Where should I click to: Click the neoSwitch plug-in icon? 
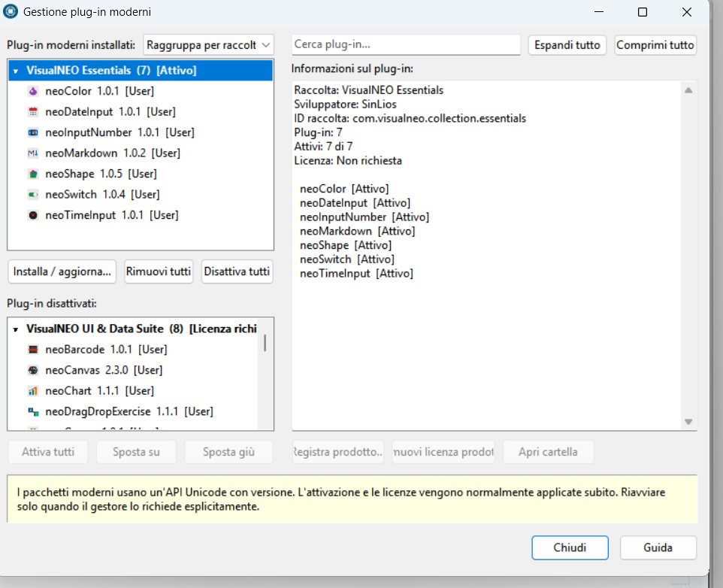33,195
